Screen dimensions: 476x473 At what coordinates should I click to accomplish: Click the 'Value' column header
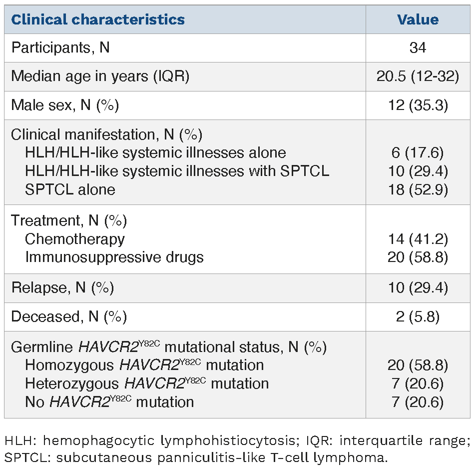(418, 20)
